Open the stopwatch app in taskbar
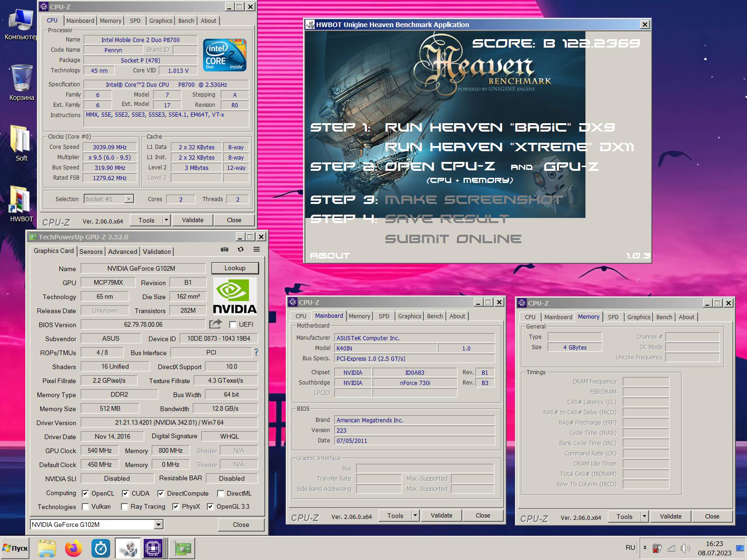The height and width of the screenshot is (560, 747). pyautogui.click(x=100, y=548)
